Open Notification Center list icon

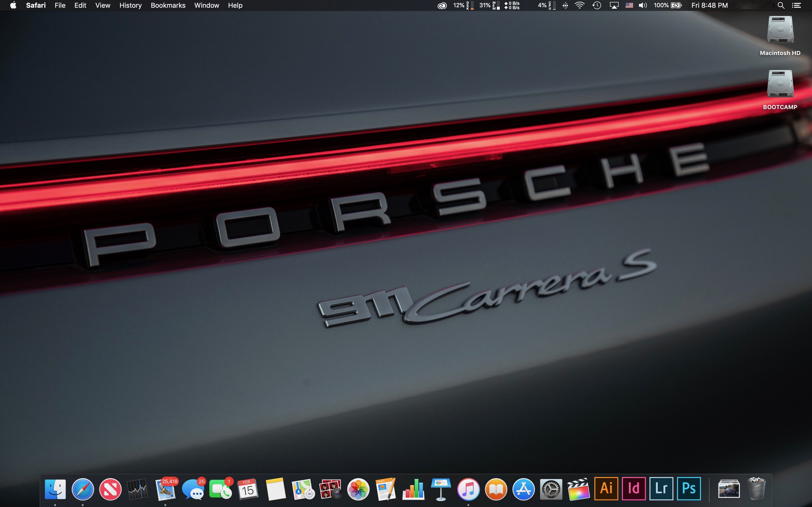(x=797, y=5)
